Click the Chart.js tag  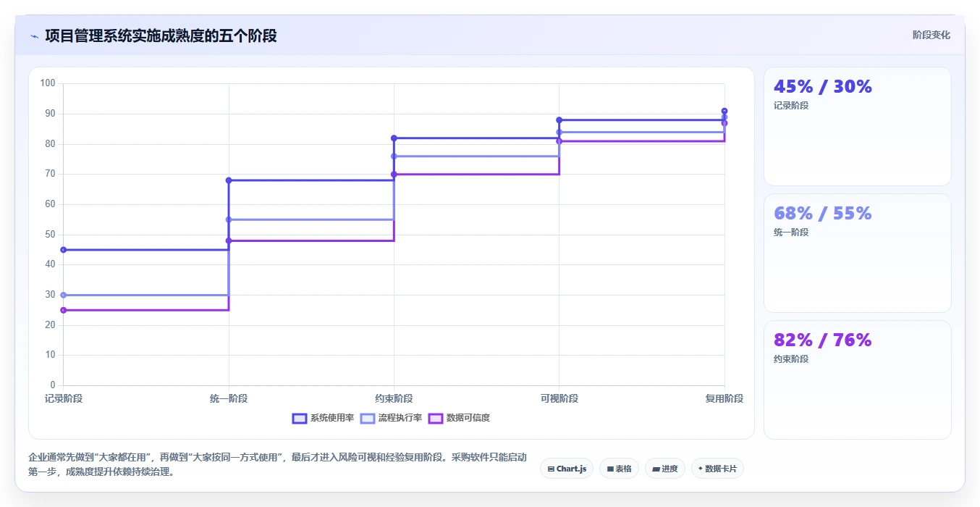coord(567,469)
